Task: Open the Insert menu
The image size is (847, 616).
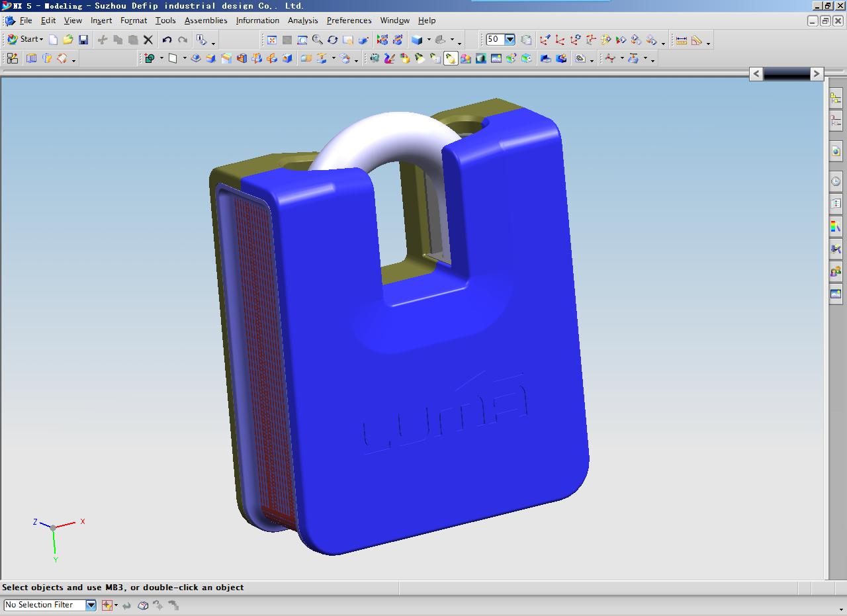Action: tap(101, 21)
